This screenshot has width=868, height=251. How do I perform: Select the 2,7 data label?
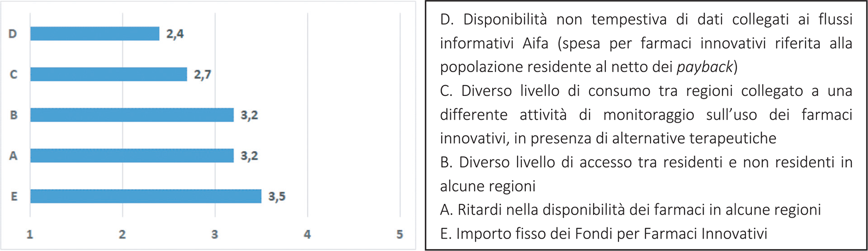(202, 75)
